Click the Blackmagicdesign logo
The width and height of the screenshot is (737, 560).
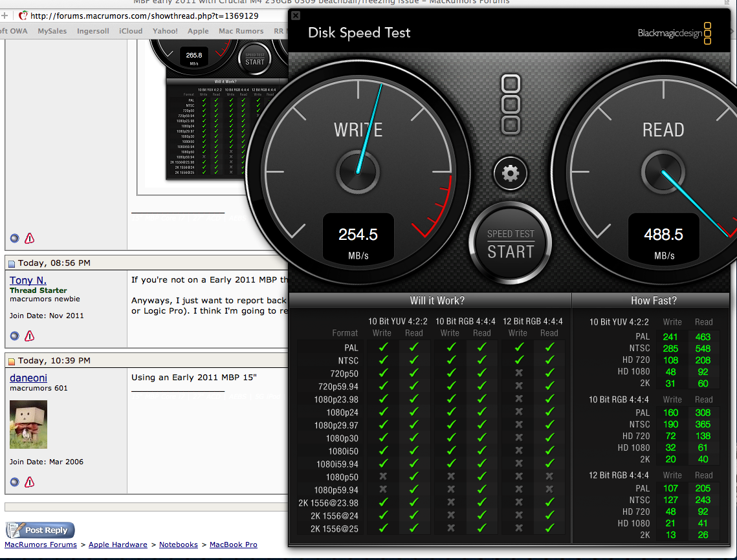pyautogui.click(x=674, y=33)
